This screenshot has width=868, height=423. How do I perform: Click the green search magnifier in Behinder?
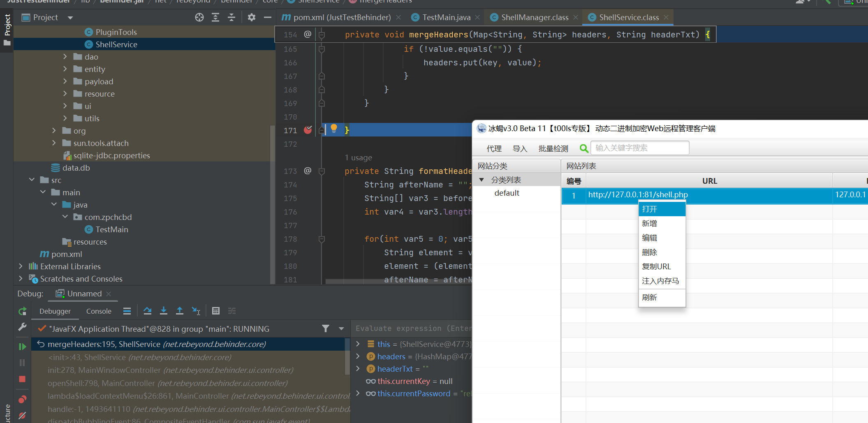[x=584, y=148]
